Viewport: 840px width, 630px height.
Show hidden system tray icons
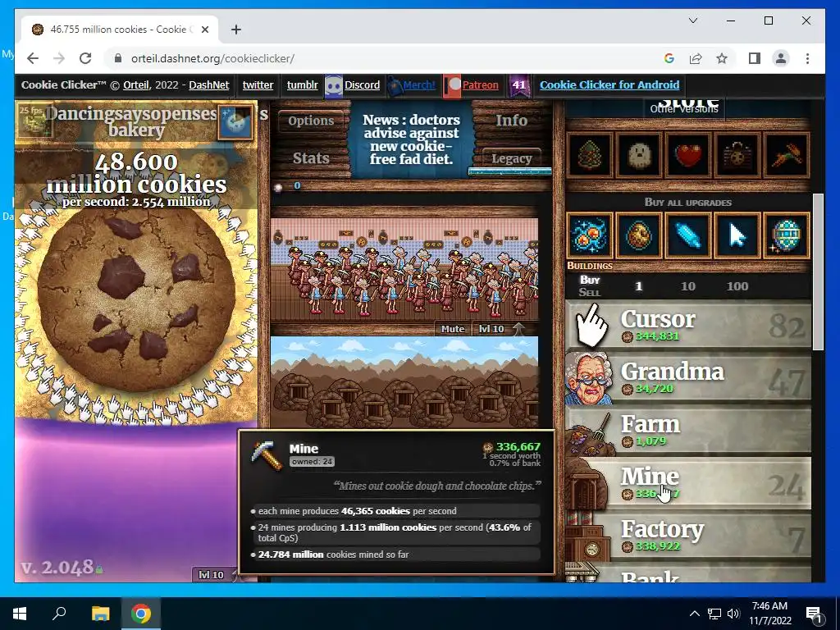[x=694, y=614]
